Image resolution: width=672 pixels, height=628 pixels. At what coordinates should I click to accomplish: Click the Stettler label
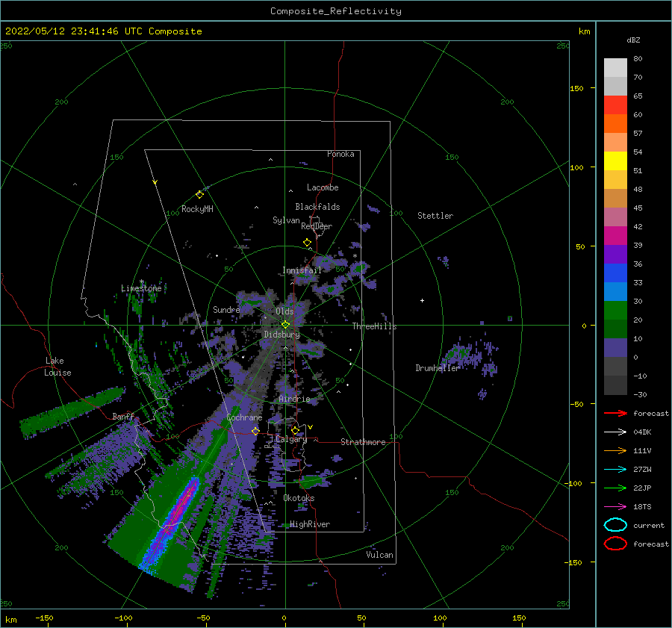click(435, 216)
